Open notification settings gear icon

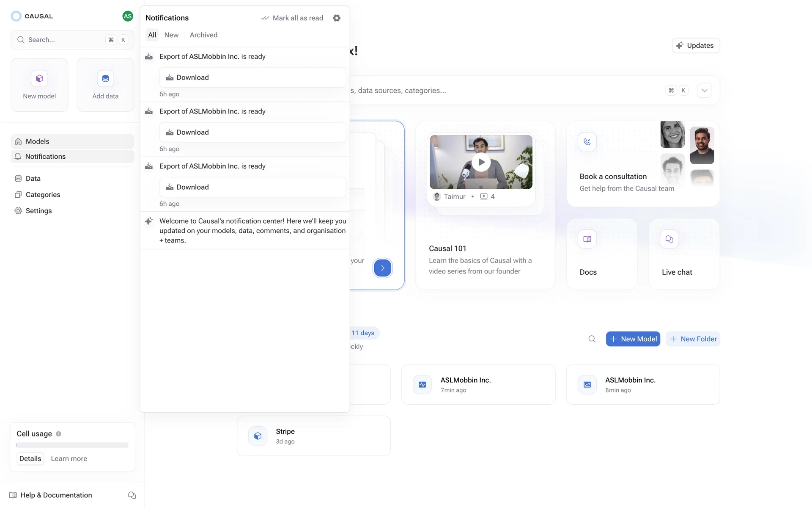[x=337, y=18]
